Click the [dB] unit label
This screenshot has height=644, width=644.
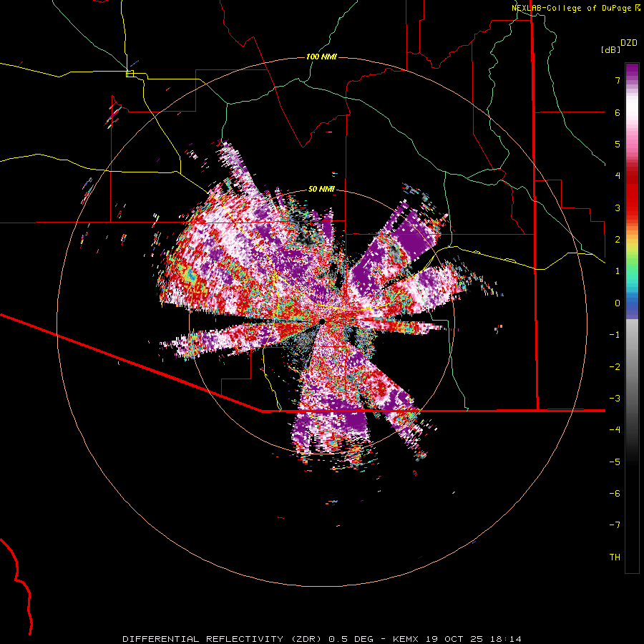(x=610, y=49)
